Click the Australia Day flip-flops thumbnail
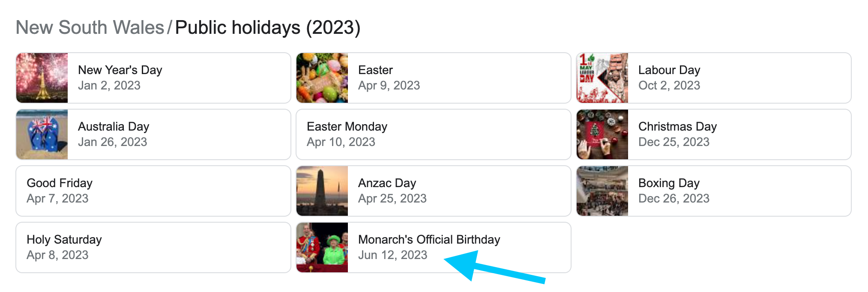Screen dimensions: 868x292 [x=42, y=134]
